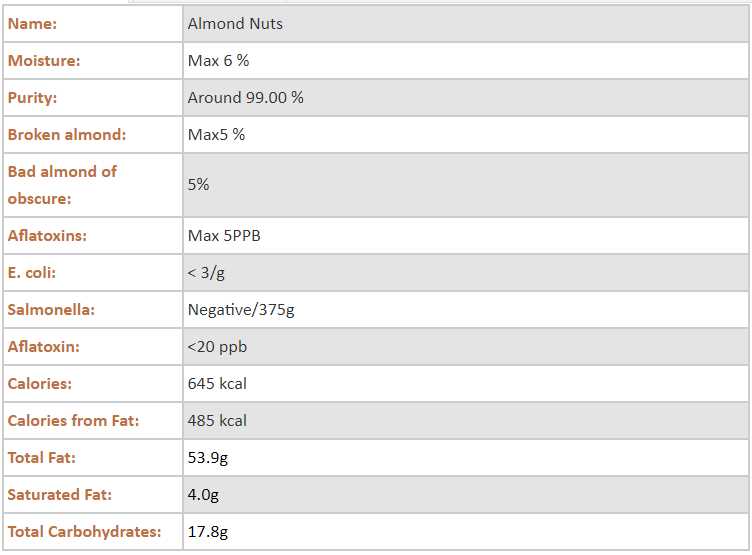Select the 'Max5 %' broken almond value
The image size is (752, 555).
coord(216,135)
